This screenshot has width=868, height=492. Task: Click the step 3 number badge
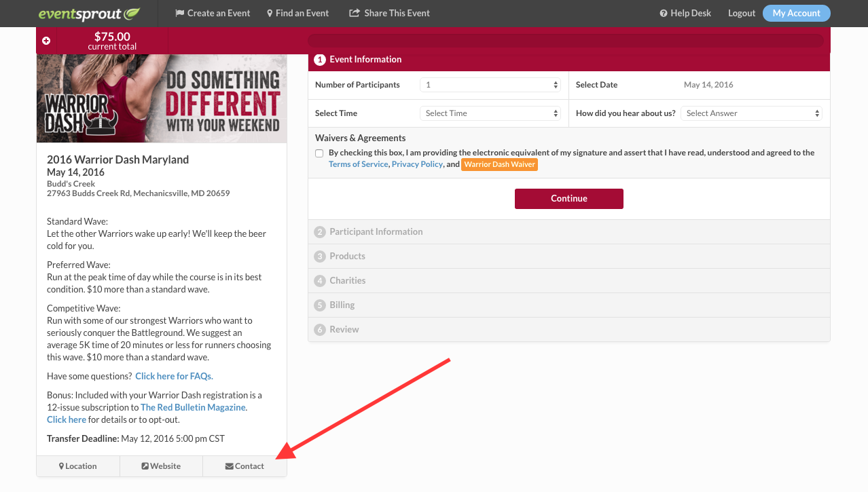320,257
